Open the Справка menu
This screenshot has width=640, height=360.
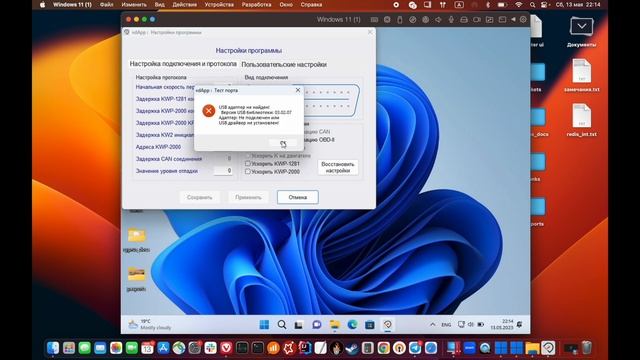pos(311,5)
